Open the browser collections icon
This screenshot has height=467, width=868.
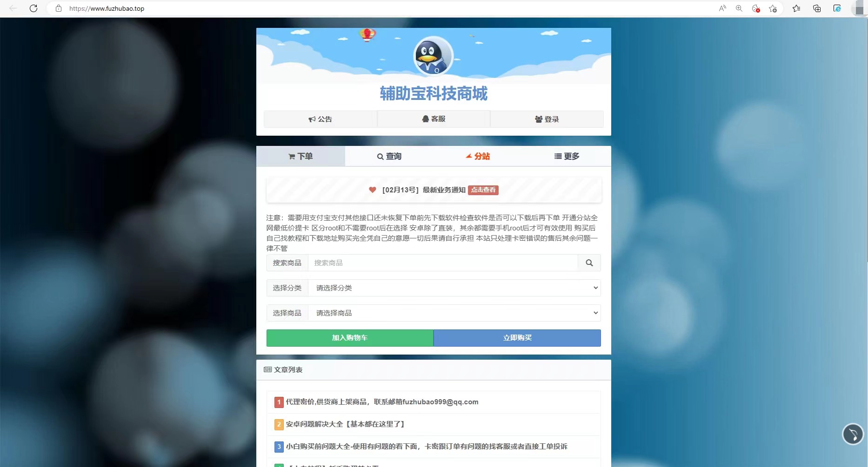[x=816, y=8]
